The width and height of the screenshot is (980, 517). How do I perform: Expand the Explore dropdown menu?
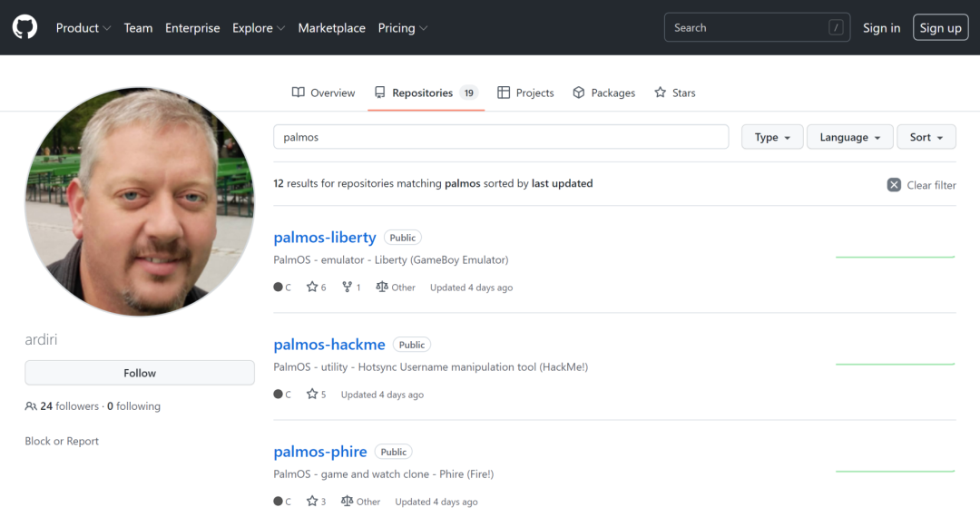[259, 28]
